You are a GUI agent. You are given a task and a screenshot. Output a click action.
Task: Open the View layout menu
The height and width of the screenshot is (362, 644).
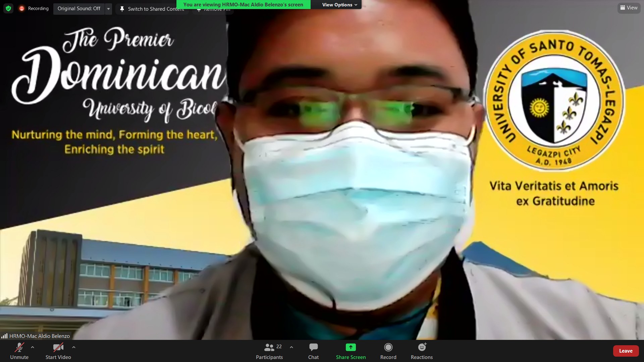point(629,8)
